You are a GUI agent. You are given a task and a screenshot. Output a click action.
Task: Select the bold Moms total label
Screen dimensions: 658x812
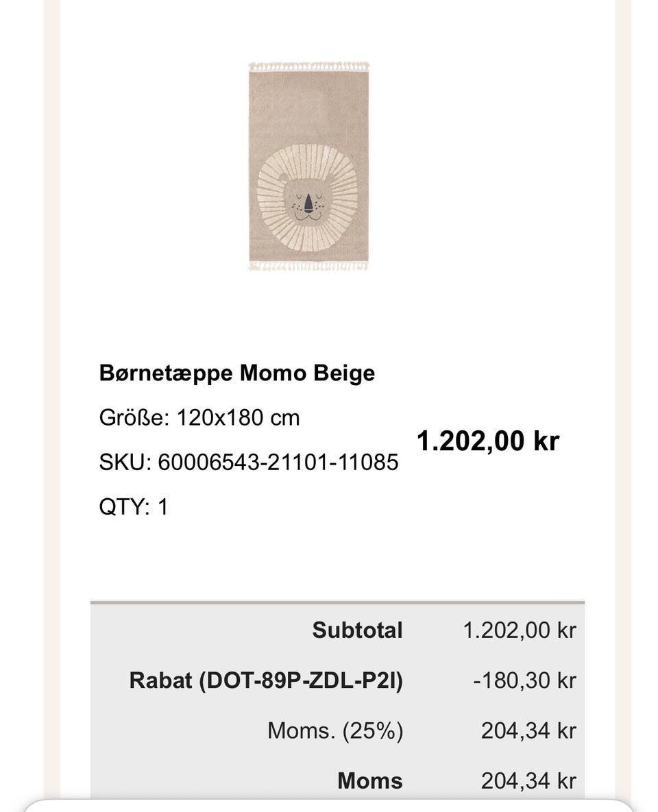(x=370, y=780)
